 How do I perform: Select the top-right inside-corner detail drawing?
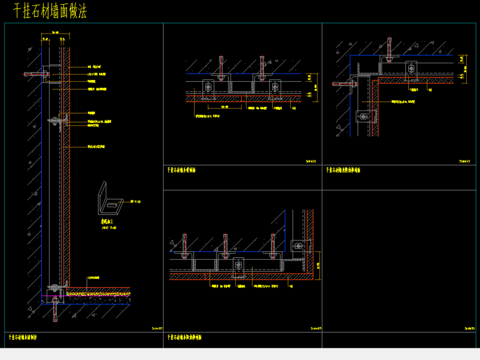tap(400, 87)
